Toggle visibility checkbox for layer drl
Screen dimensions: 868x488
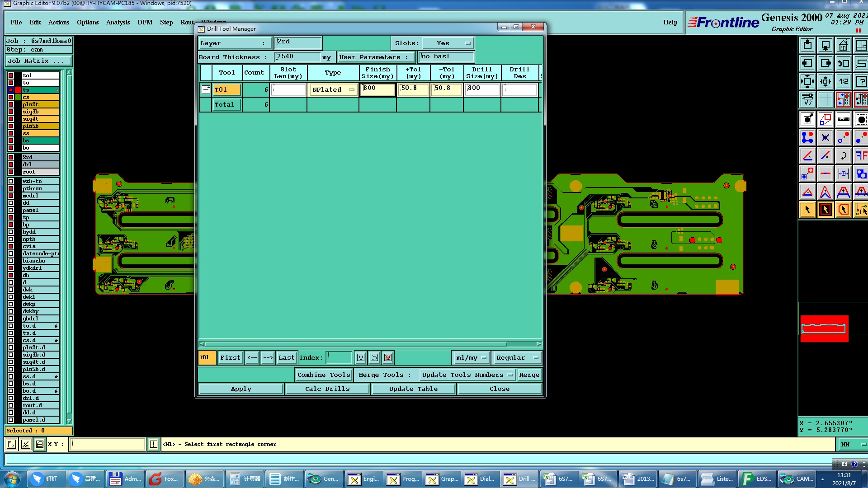tap(11, 164)
